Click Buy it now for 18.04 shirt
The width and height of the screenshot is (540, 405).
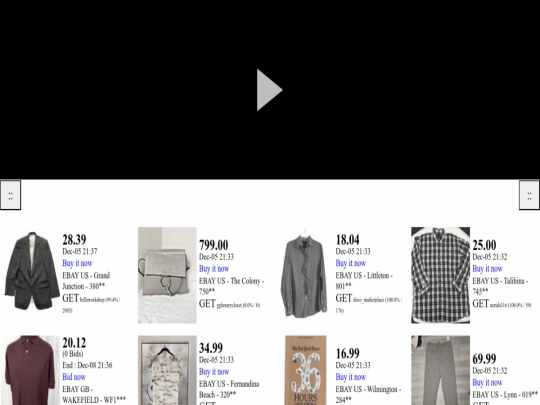(351, 263)
